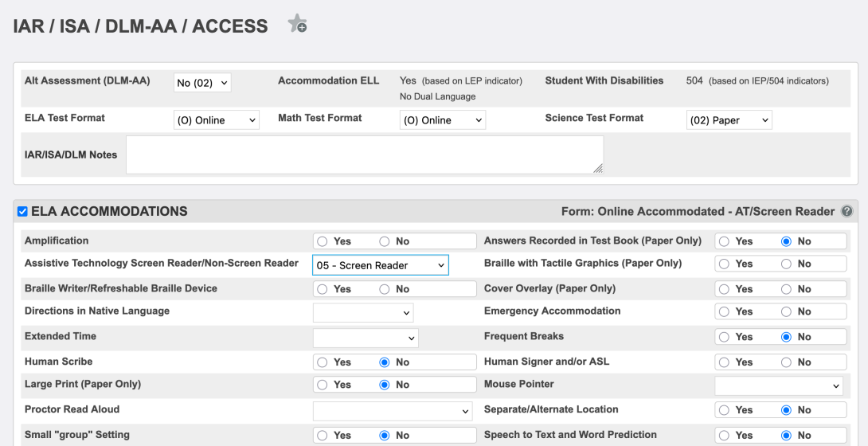The image size is (868, 446).
Task: Open the Math Test Format dropdown
Action: [443, 120]
